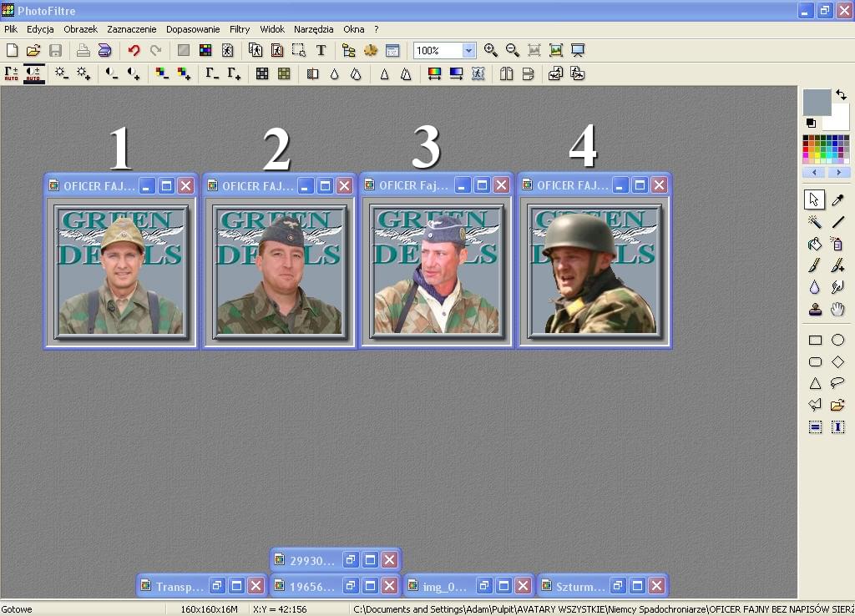The width and height of the screenshot is (855, 616).
Task: Open the Filtry menu
Action: click(240, 29)
